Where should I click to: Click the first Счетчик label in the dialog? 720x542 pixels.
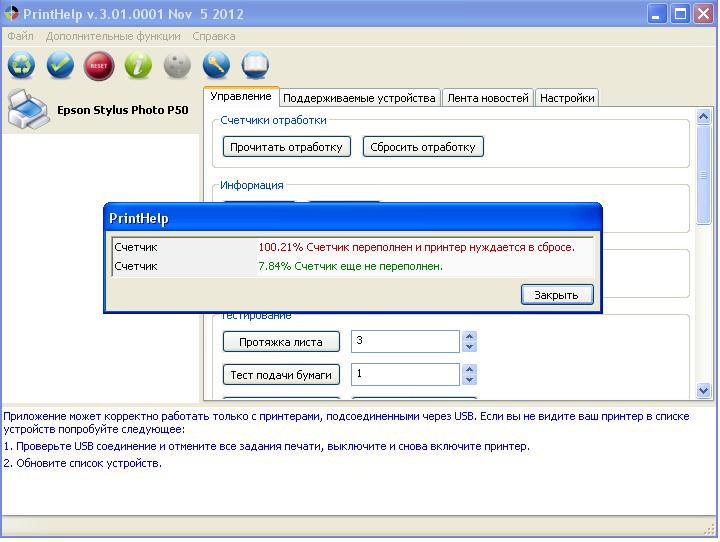click(136, 247)
